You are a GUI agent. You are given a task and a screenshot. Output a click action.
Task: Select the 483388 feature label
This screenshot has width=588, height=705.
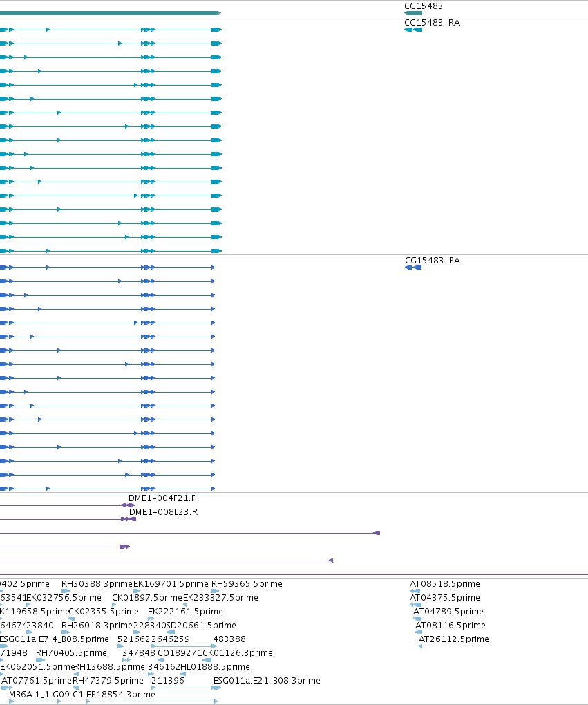pos(229,639)
